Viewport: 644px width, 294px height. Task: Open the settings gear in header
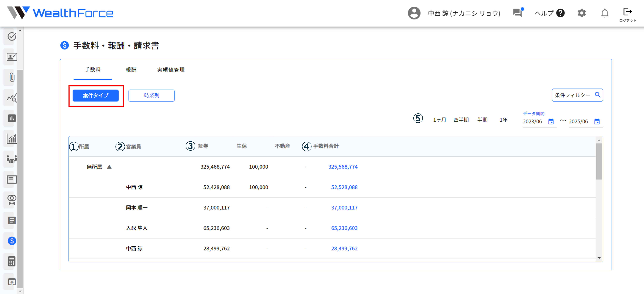[582, 13]
